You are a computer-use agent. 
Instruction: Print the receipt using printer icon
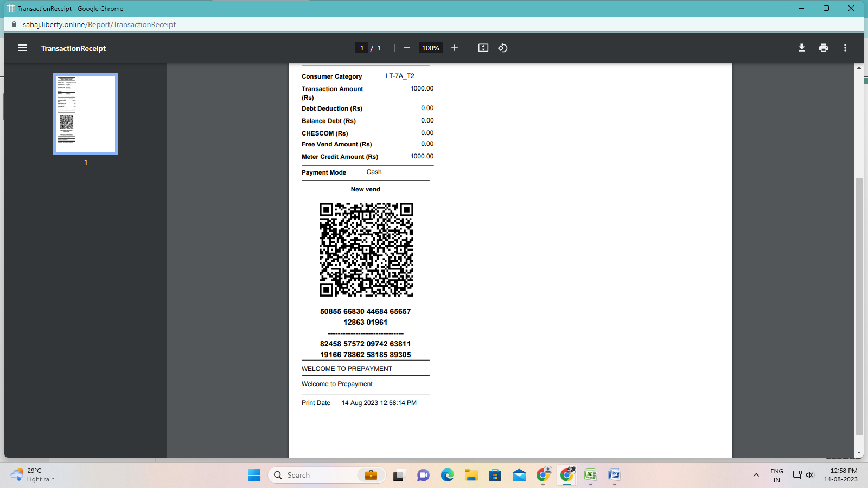(824, 48)
